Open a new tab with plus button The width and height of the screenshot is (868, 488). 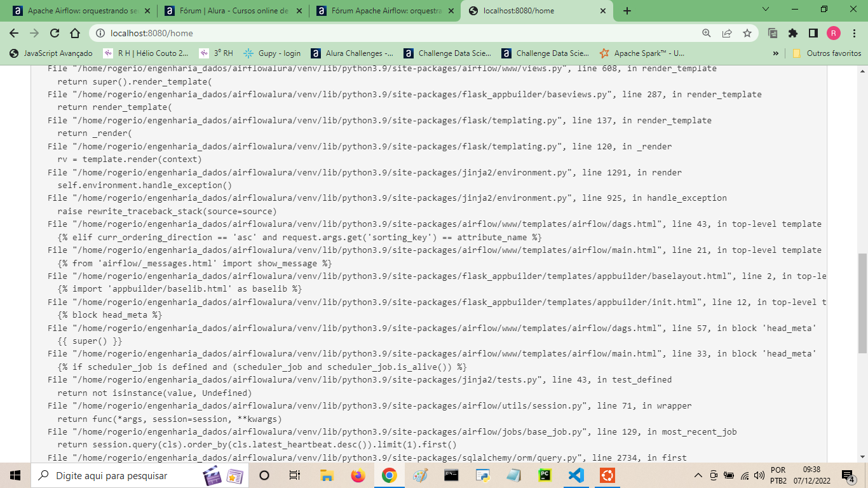click(627, 11)
